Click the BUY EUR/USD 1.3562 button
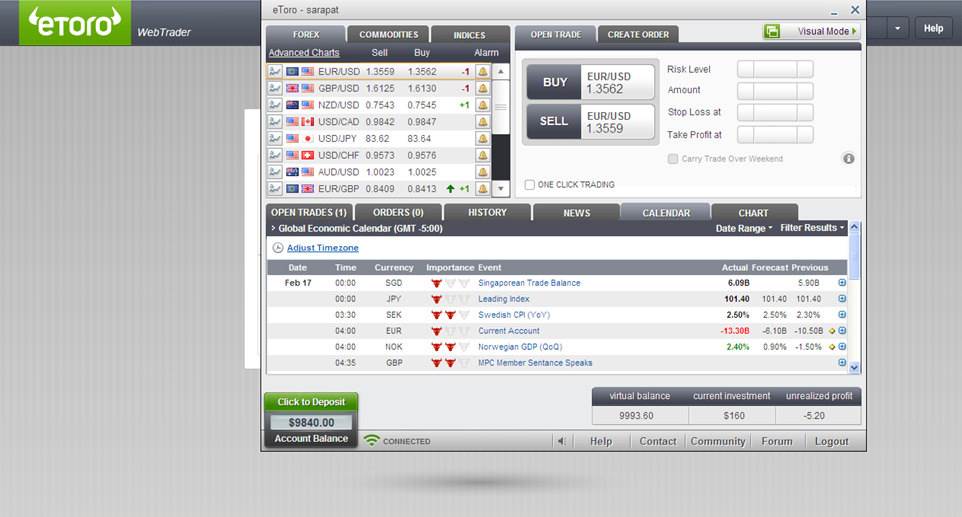 pos(590,82)
